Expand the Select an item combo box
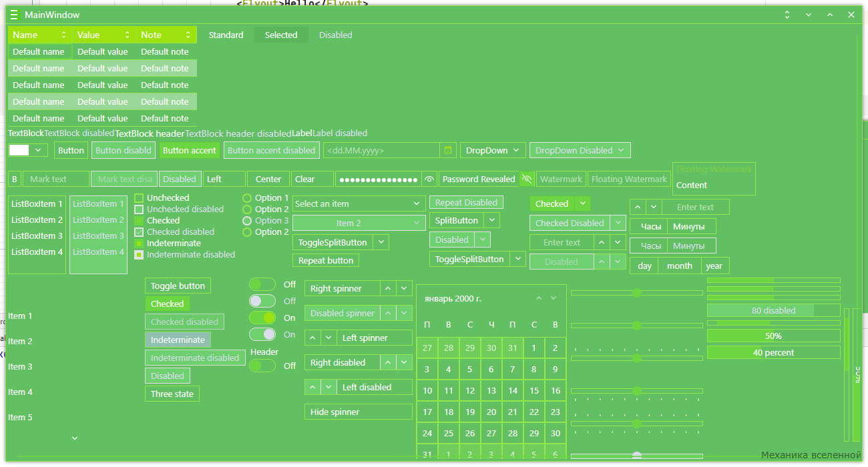 [x=359, y=203]
